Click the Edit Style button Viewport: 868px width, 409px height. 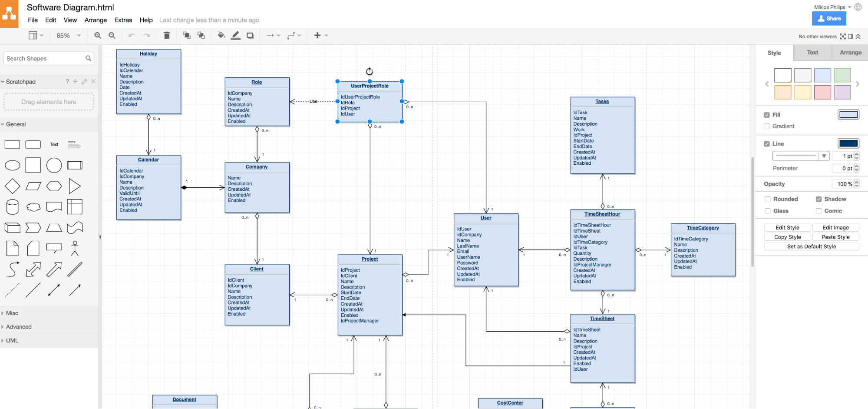787,228
